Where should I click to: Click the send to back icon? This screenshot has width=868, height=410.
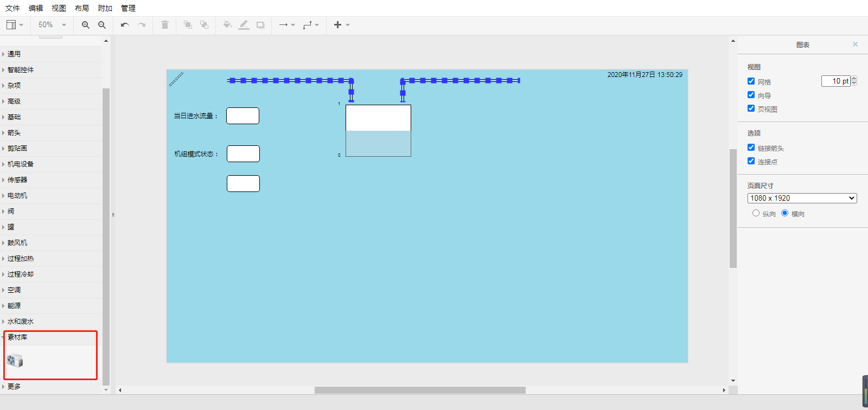(204, 25)
